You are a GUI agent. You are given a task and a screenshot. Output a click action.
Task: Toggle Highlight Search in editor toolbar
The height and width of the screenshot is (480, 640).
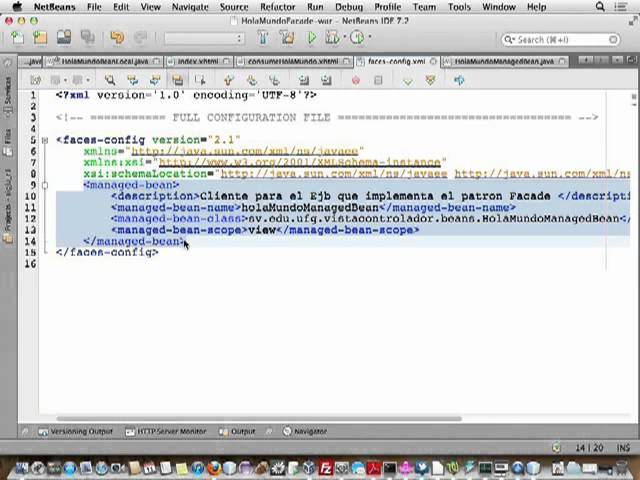click(178, 80)
